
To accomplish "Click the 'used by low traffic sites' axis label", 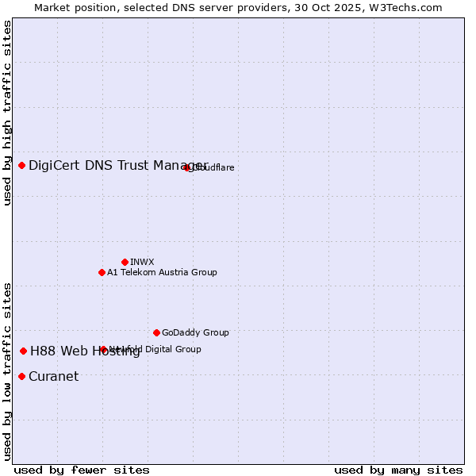I will pyautogui.click(x=7, y=370).
